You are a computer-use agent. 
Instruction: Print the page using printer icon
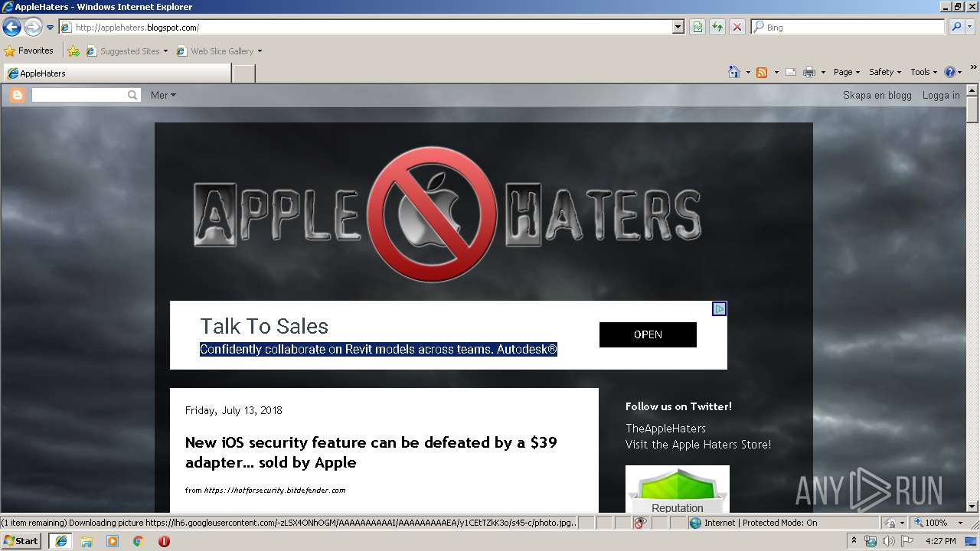click(809, 72)
